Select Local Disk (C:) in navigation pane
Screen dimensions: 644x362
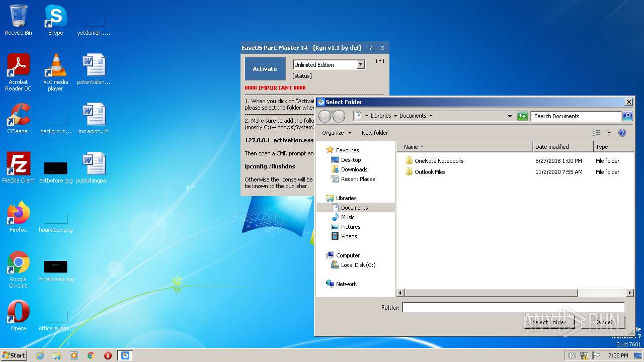pos(358,265)
